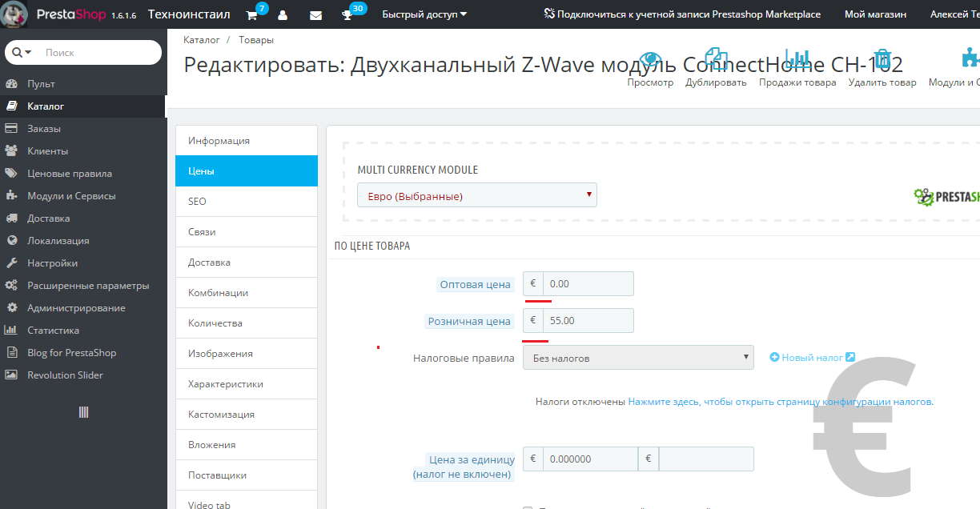Click the Просмотр eye icon
This screenshot has width=980, height=509.
click(650, 59)
